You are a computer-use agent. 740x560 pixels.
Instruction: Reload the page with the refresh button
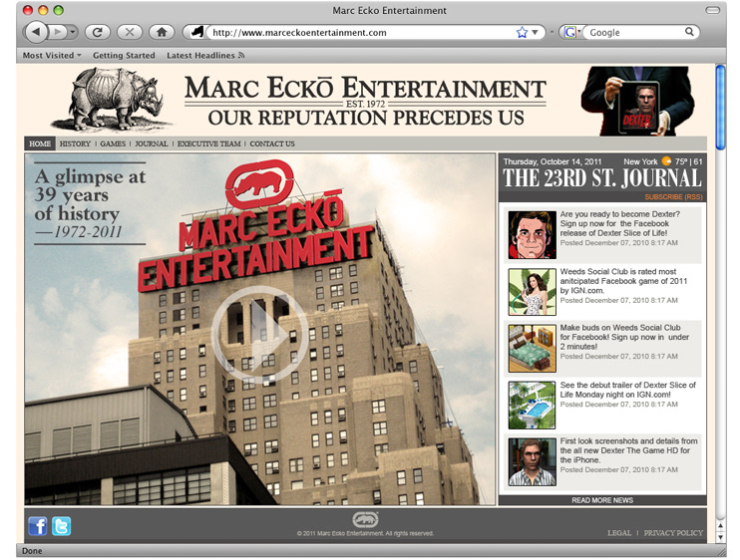97,32
